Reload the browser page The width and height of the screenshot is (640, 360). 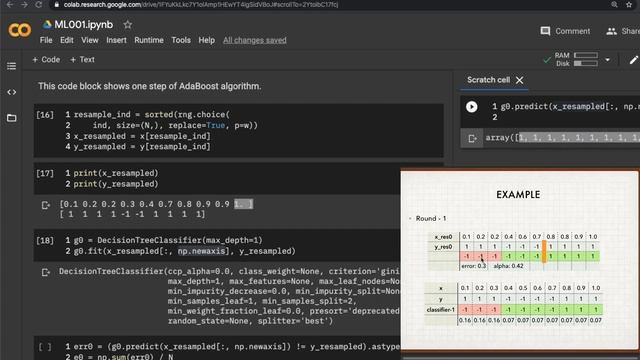[38, 4]
